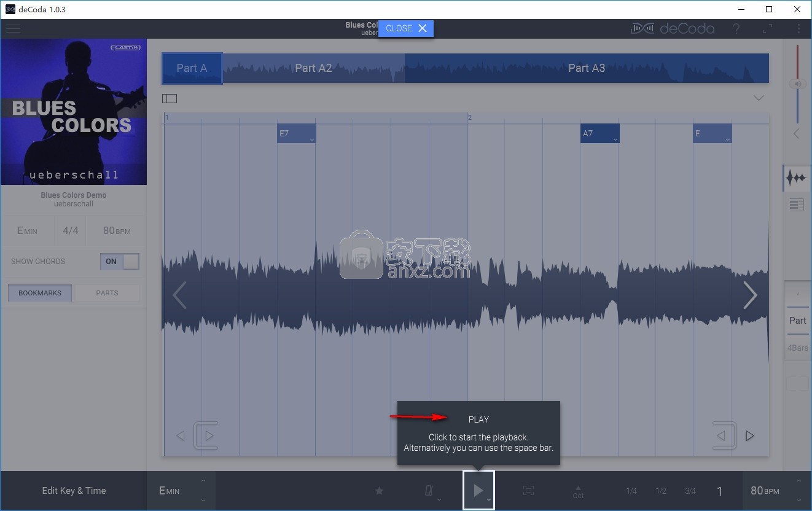
Task: Click the bar 2 marker on timeline
Action: (x=469, y=117)
